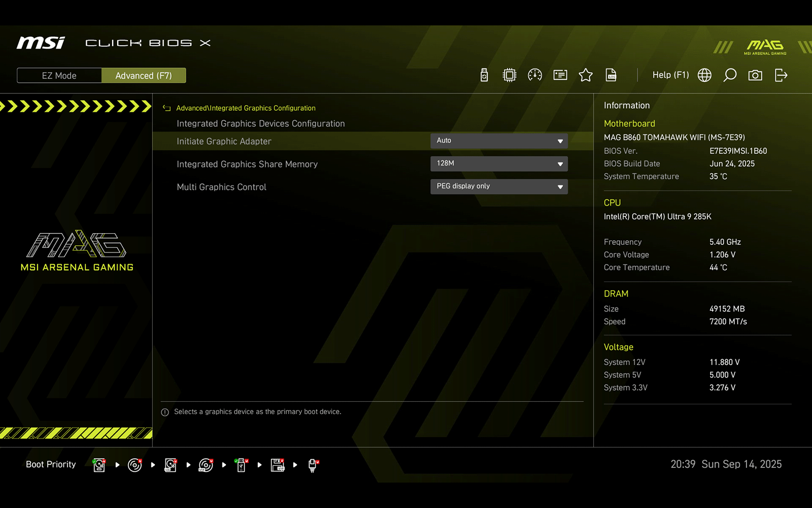Open the search magnifier icon
This screenshot has height=508, width=812.
click(730, 75)
